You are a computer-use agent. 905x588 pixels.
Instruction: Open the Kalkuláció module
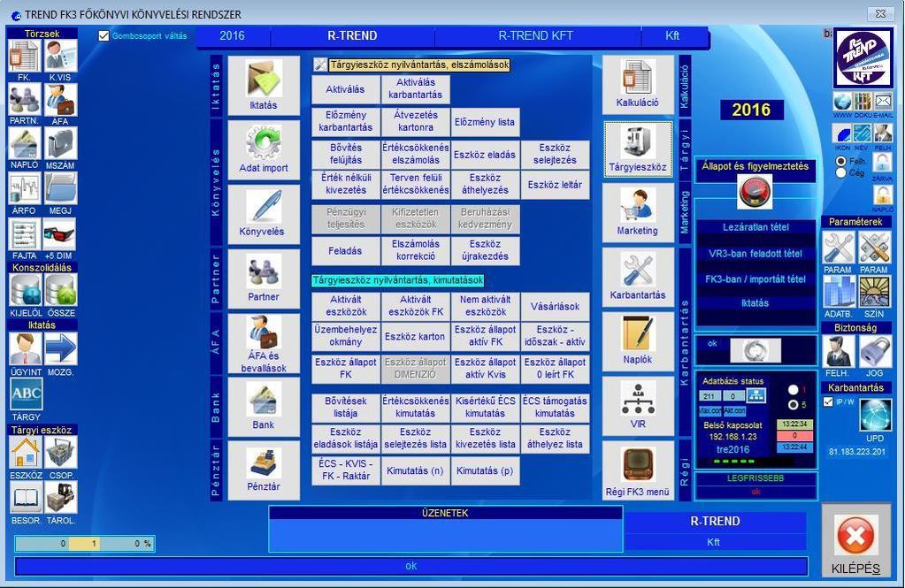coord(638,85)
